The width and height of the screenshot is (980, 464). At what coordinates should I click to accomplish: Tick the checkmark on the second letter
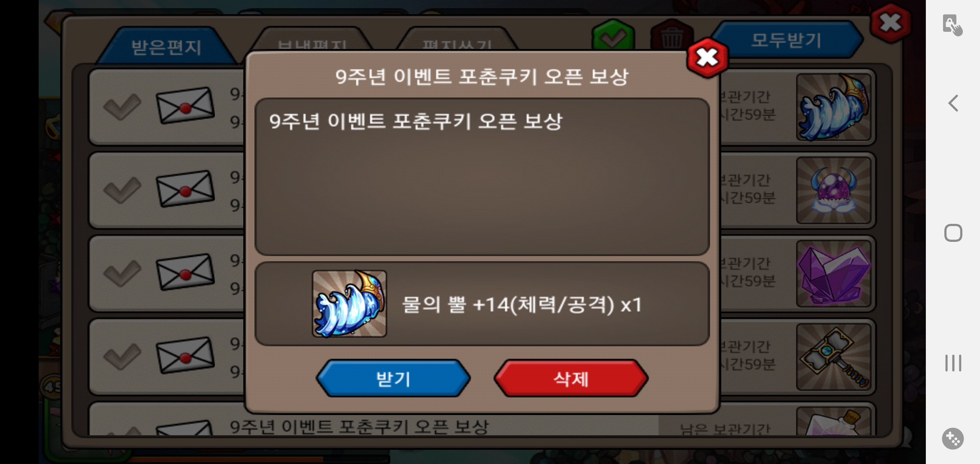(x=122, y=189)
